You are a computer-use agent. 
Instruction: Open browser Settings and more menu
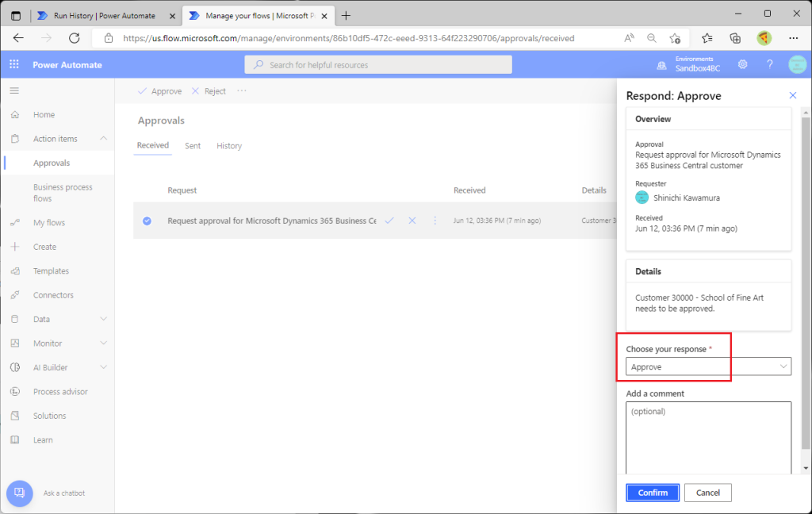pos(793,38)
